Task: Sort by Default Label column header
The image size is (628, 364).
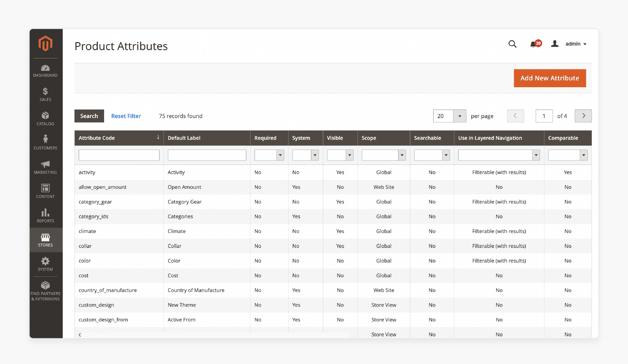Action: tap(207, 138)
